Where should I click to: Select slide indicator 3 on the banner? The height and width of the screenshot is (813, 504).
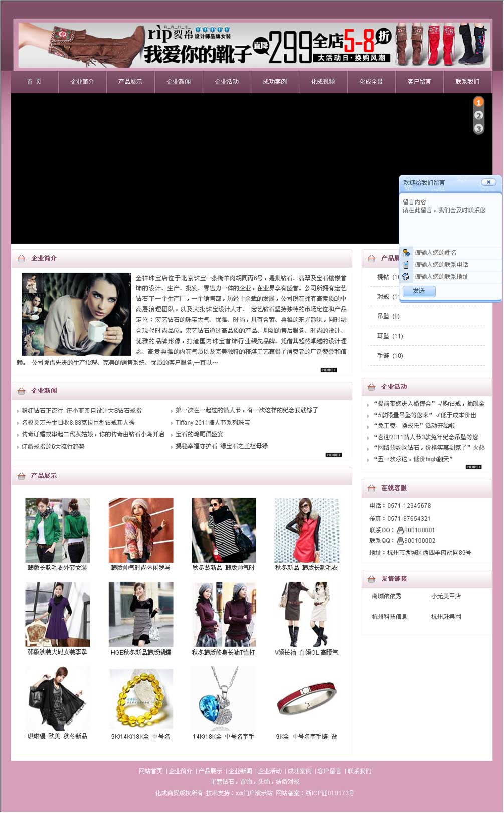coord(478,129)
